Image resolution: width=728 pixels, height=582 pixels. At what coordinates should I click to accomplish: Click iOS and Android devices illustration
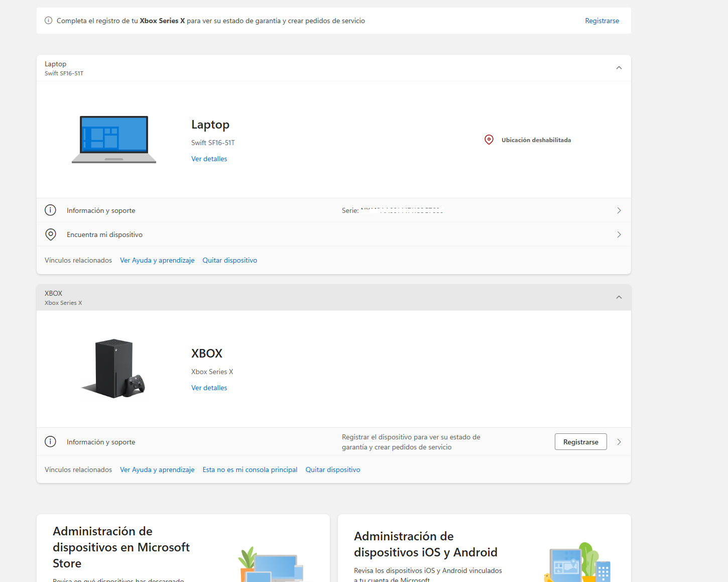click(577, 562)
